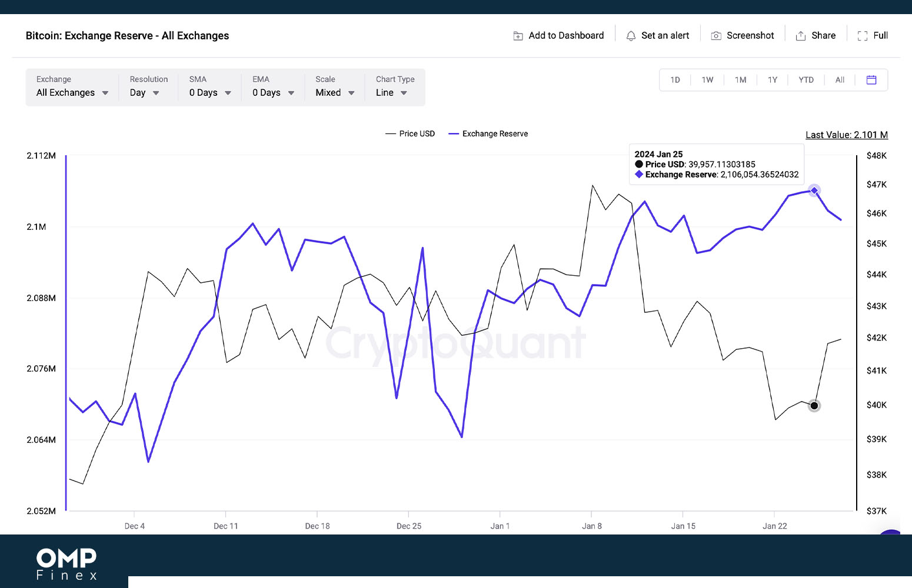Click the 2.052M left axis label
Screen dimensions: 912x588
pos(41,511)
